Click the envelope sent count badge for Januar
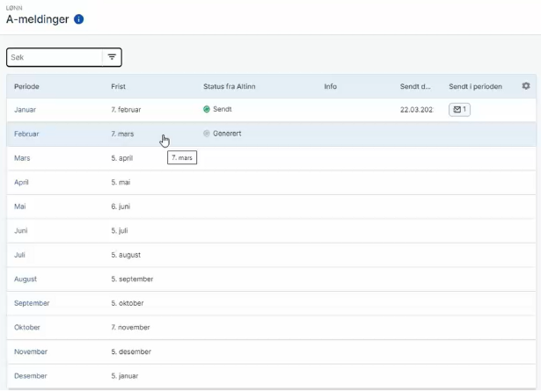Screen dimensions: 541x392 459,110
